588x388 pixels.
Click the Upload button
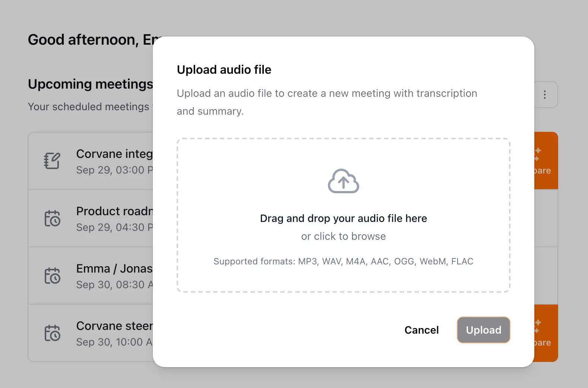click(483, 330)
